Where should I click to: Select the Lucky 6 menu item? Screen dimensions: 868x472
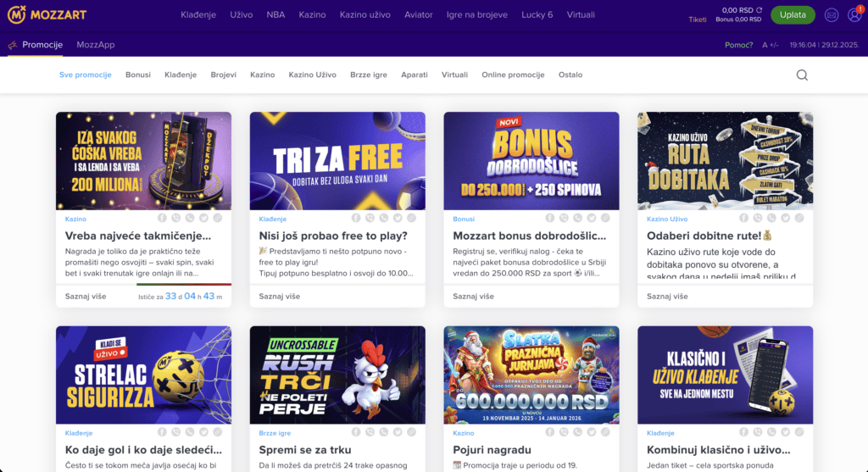point(537,15)
